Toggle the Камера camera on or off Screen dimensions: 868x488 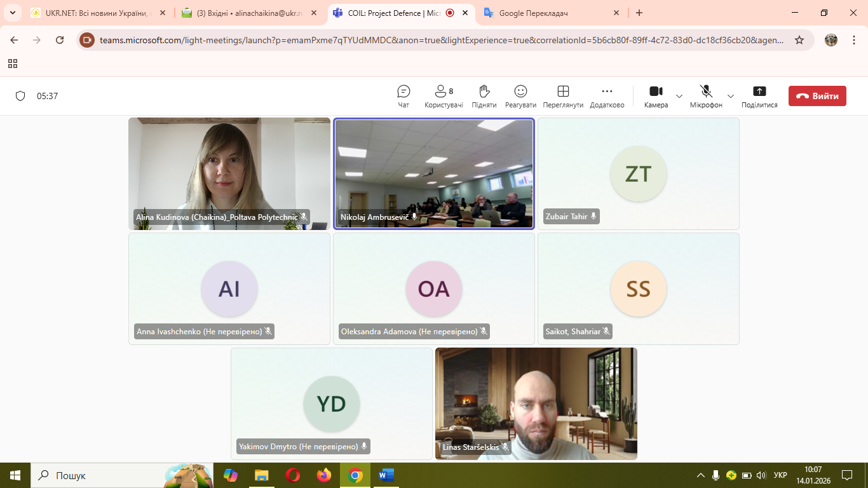click(656, 96)
